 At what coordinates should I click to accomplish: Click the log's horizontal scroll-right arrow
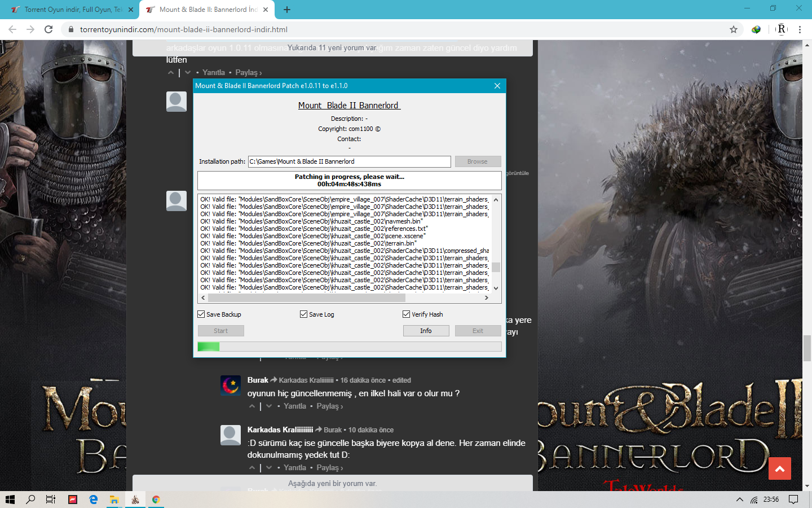(487, 297)
